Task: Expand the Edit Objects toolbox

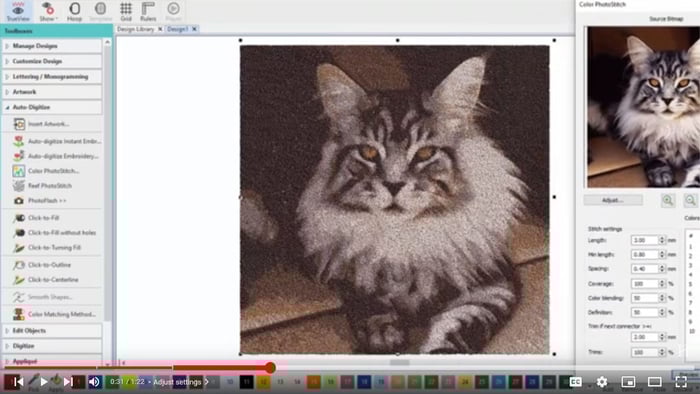Action: [52, 331]
